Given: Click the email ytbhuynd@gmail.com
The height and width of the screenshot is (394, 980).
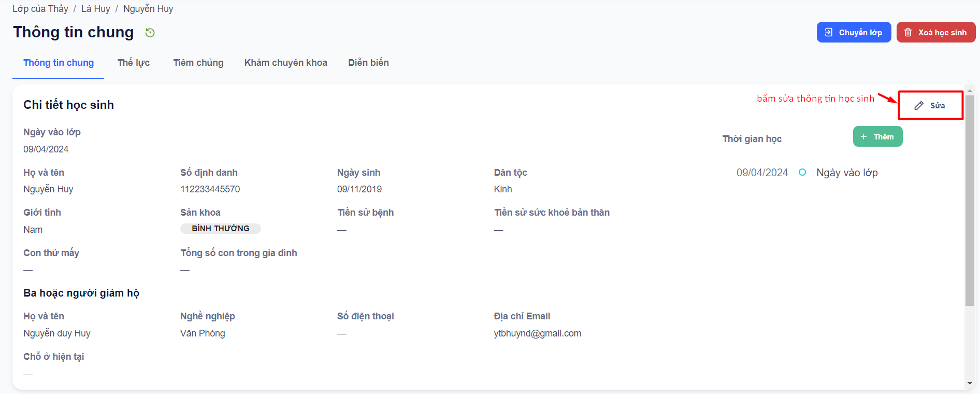Looking at the screenshot, I should pos(538,333).
